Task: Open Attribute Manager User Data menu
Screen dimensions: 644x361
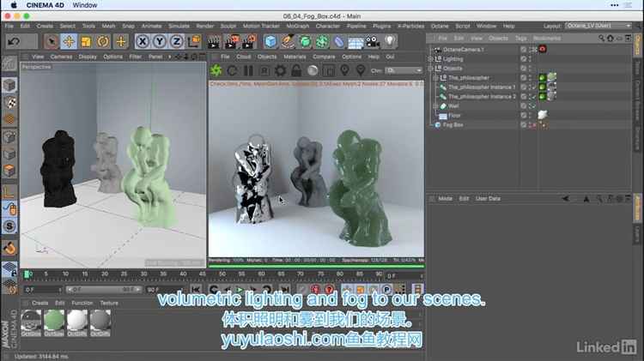Action: pyautogui.click(x=488, y=199)
